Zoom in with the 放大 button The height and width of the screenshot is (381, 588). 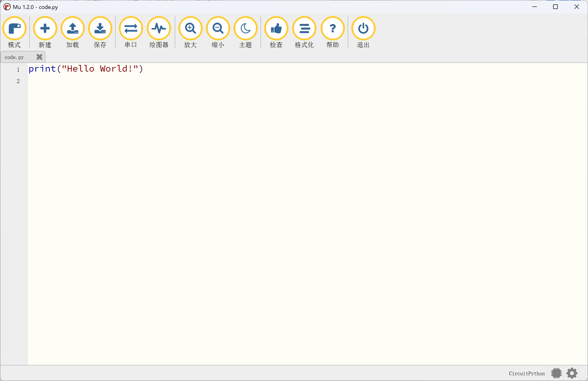tap(190, 28)
